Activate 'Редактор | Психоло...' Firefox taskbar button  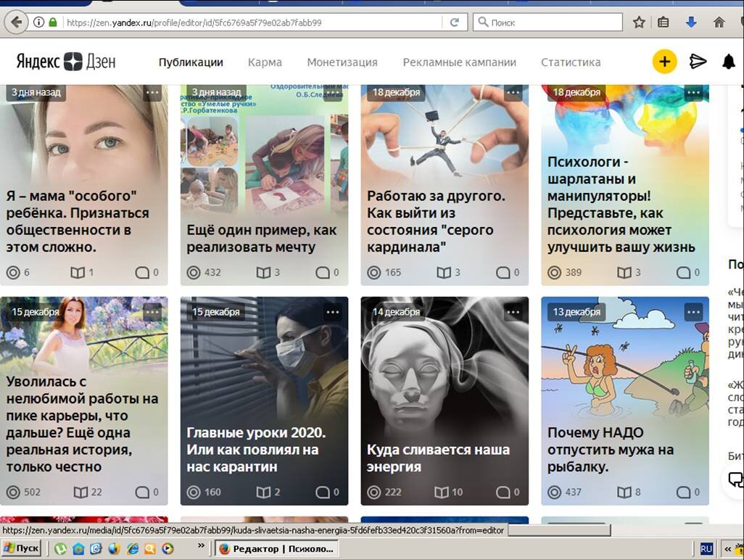276,548
